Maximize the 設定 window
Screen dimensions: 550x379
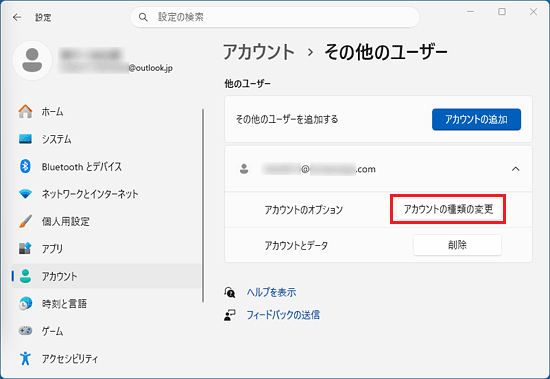tap(502, 12)
